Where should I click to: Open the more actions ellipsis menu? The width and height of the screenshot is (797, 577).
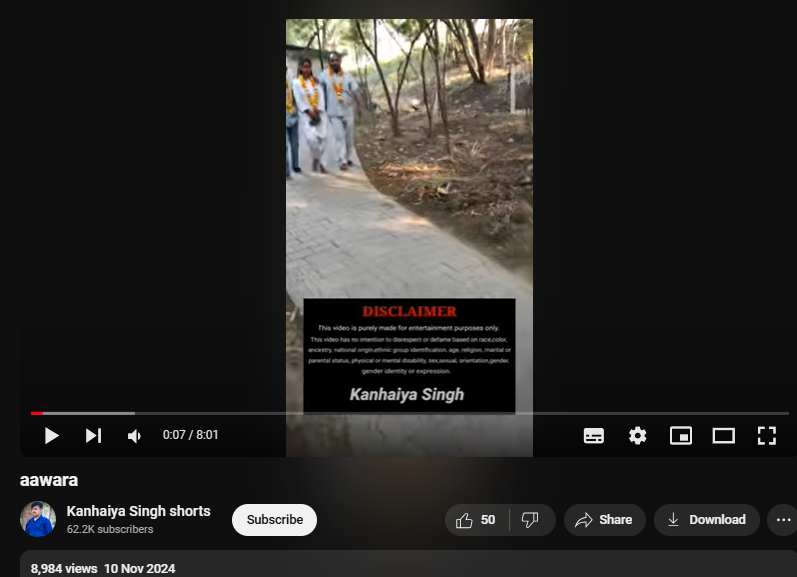click(x=783, y=520)
